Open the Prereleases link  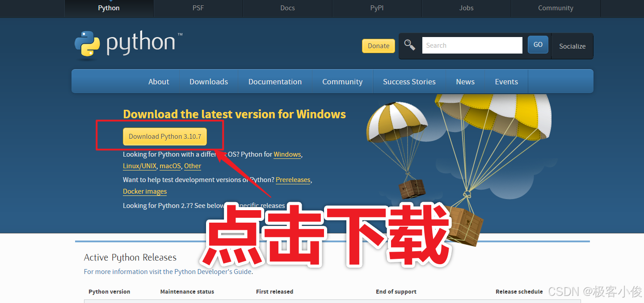[x=293, y=180]
